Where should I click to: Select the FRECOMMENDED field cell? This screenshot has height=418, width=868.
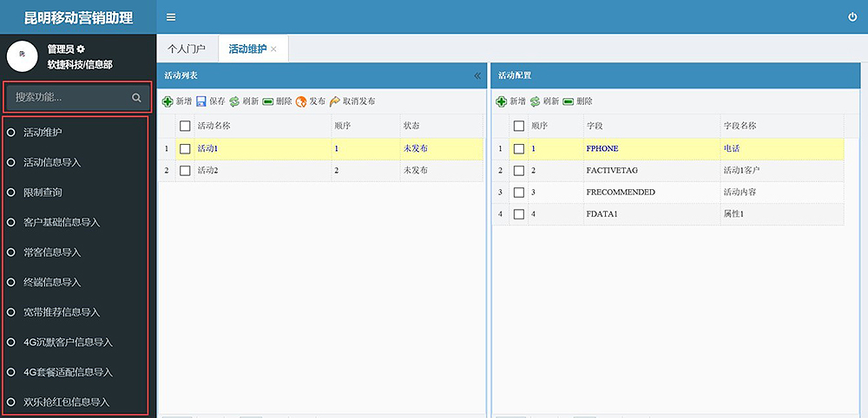click(652, 193)
